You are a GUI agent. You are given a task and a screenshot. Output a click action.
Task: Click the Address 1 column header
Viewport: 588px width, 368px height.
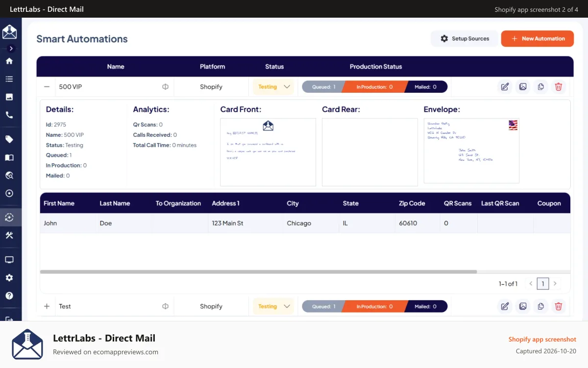point(225,203)
